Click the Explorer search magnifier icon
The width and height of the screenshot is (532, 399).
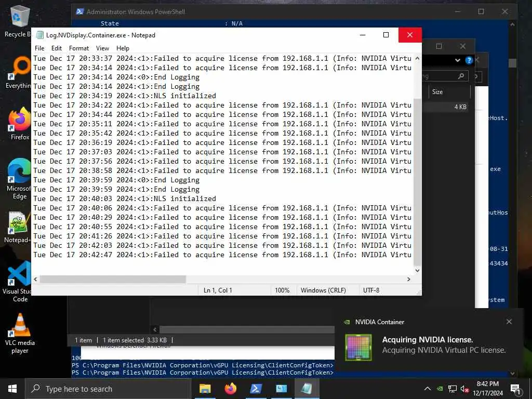[x=461, y=76]
